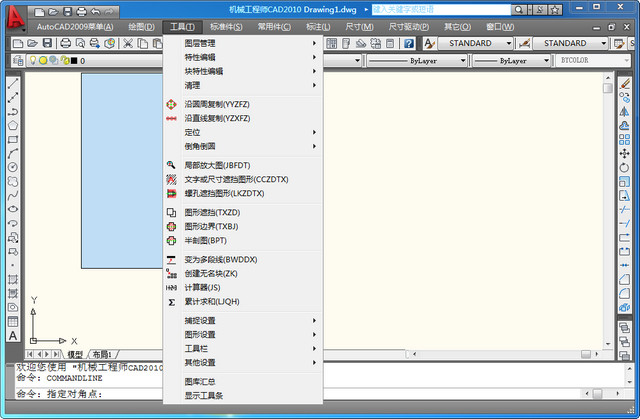Expand the 图层管理 submenu

(x=243, y=43)
